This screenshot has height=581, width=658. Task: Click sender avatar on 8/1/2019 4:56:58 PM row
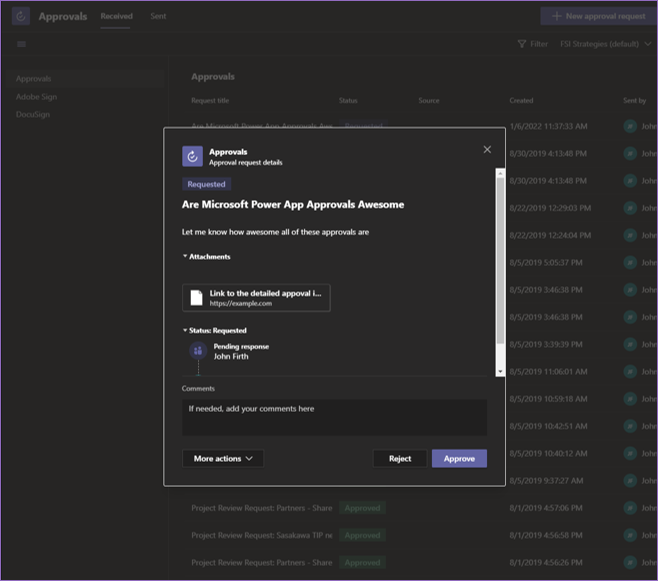[x=630, y=535]
